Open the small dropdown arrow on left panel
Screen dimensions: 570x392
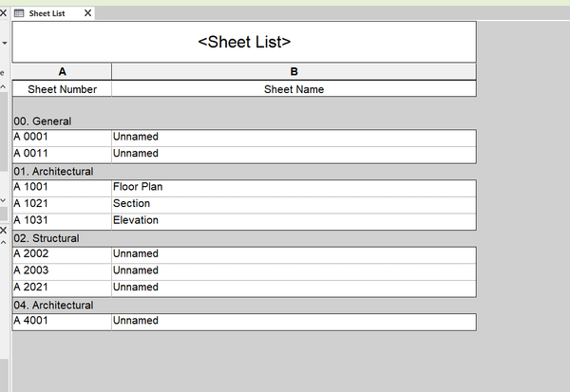click(x=5, y=43)
